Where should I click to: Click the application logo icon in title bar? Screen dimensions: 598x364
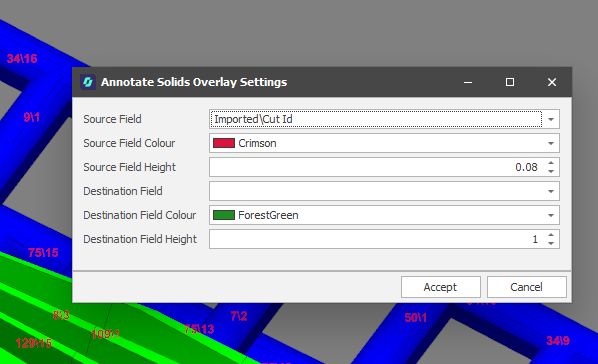click(88, 82)
